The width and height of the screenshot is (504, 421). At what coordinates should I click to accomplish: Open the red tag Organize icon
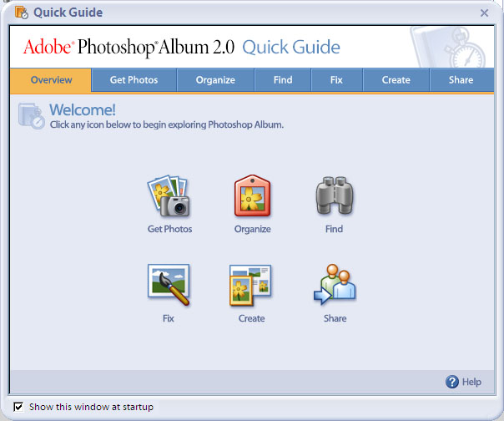coord(252,196)
